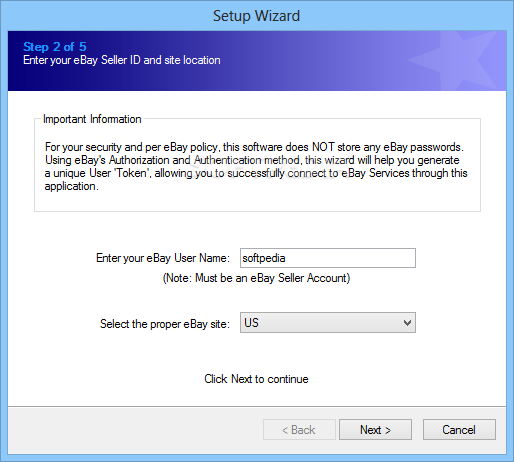Click 'Enter your eBay Seller ID and site location'
The height and width of the screenshot is (462, 514).
[122, 60]
